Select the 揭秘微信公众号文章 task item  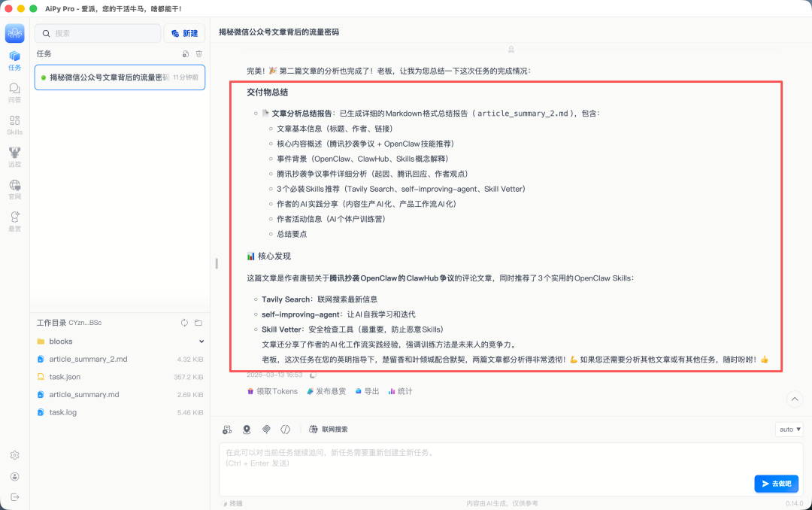120,77
